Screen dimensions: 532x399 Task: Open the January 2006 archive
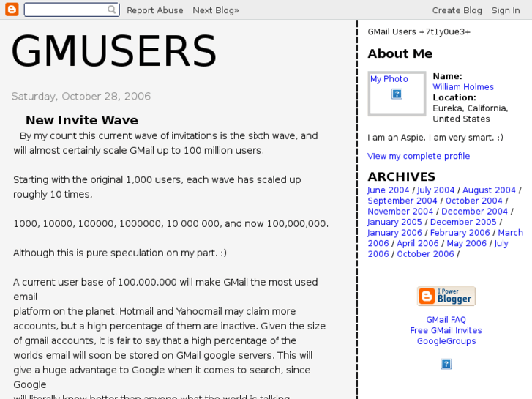click(x=394, y=233)
